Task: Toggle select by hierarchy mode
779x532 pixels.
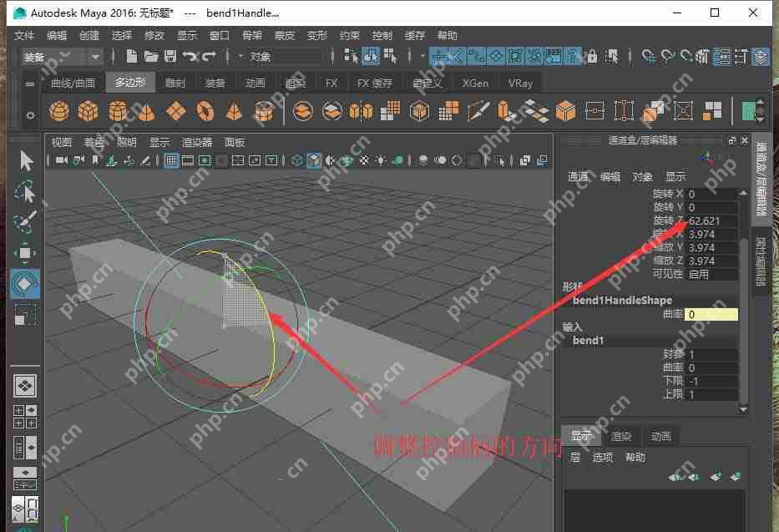Action: [x=351, y=56]
